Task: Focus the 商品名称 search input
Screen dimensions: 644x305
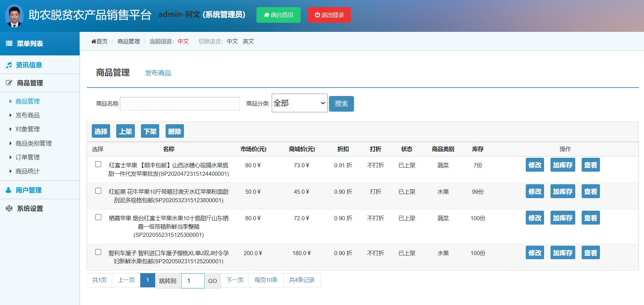Action: coord(180,104)
